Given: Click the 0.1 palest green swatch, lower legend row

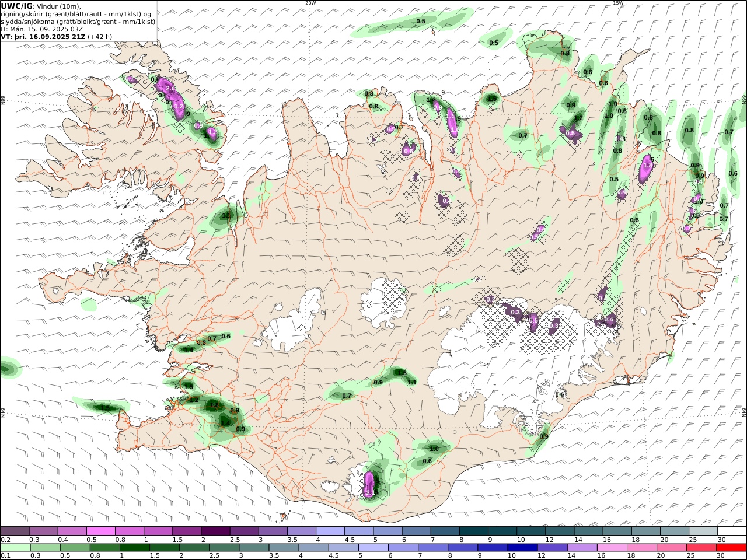Looking at the screenshot, I should pyautogui.click(x=16, y=548).
